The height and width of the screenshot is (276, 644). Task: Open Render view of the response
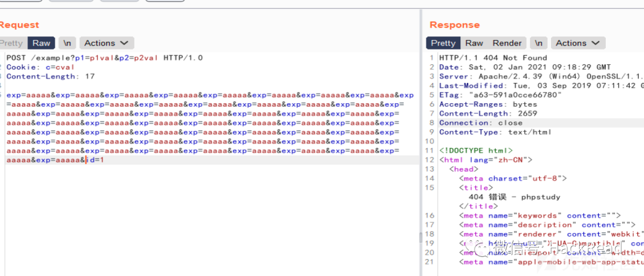[x=507, y=43]
